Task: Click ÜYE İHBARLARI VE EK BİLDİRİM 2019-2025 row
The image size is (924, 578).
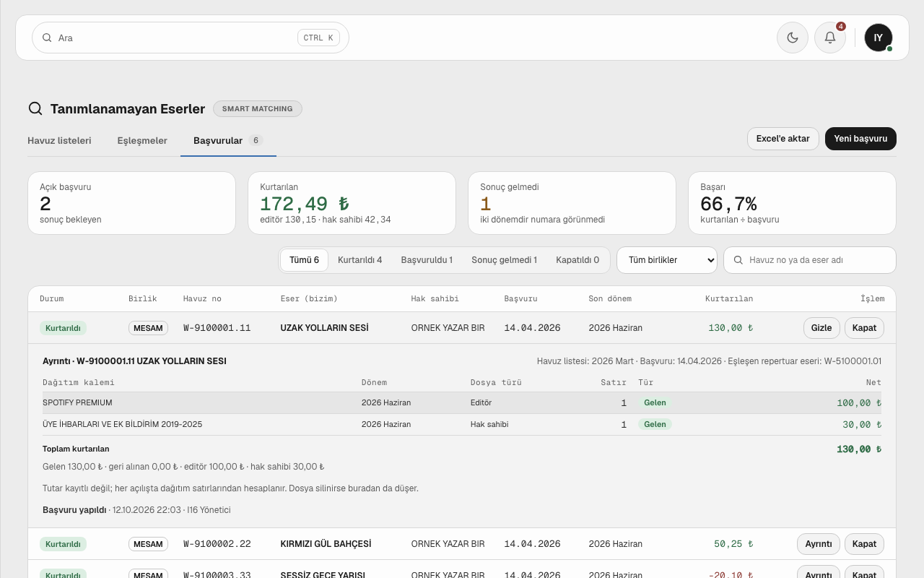Action: point(462,425)
